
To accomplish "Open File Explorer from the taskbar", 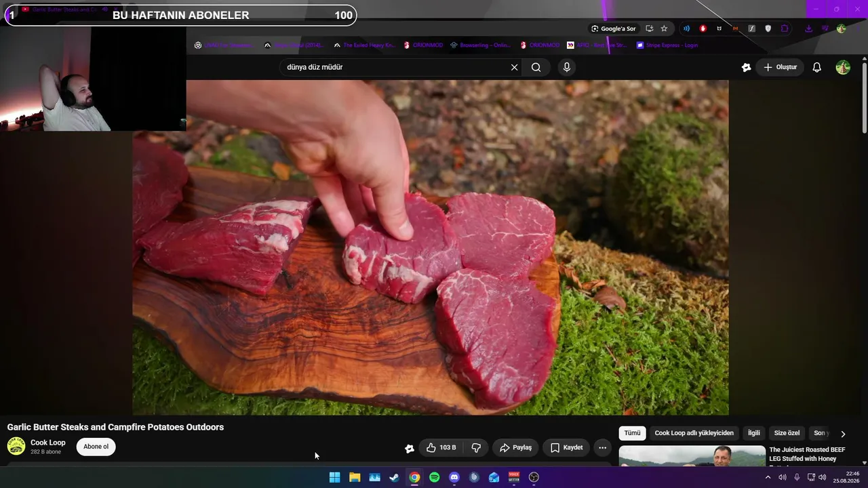I will point(355,477).
